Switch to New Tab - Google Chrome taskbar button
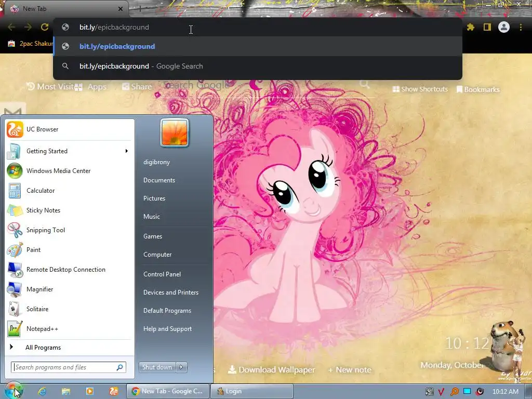Image resolution: width=532 pixels, height=399 pixels. point(168,391)
